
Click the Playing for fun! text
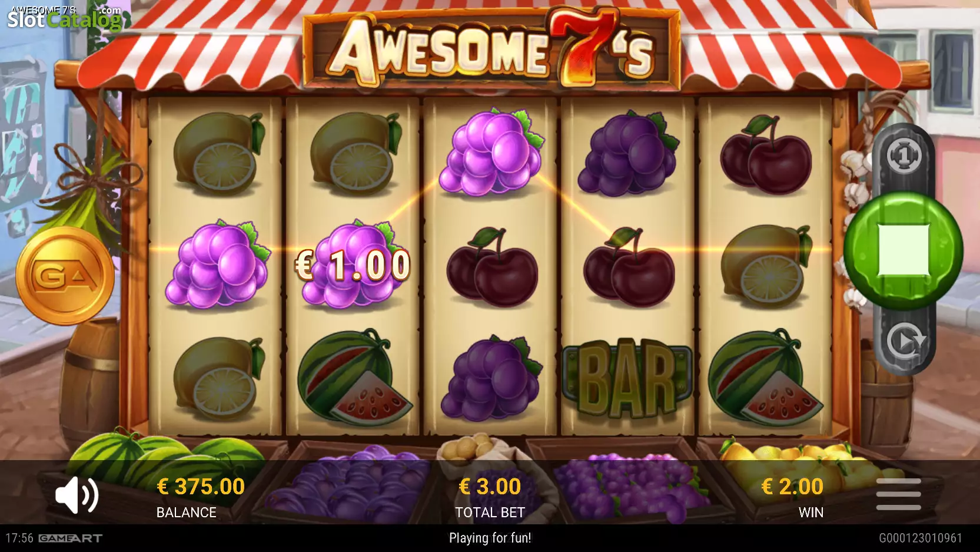pos(490,538)
